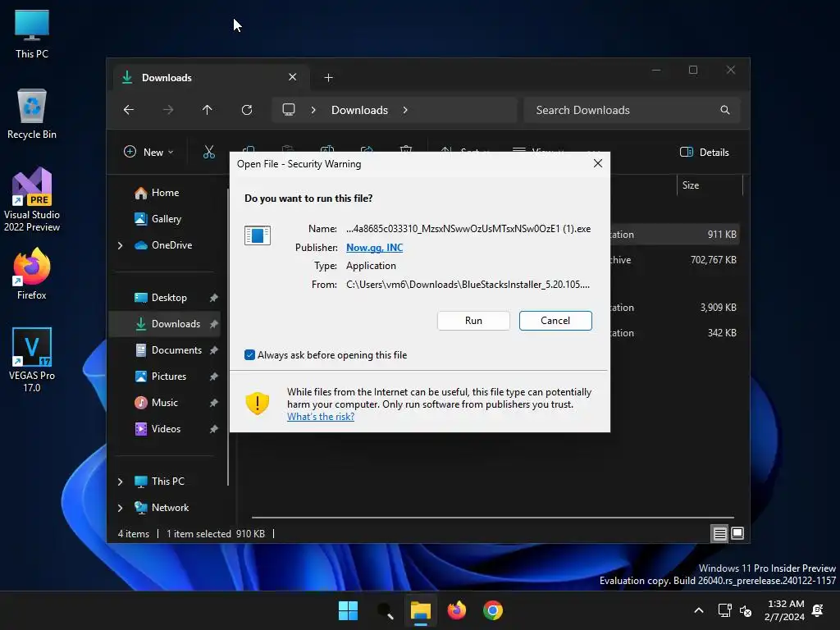Click the pin icon beside Documents
840x630 pixels.
click(214, 349)
